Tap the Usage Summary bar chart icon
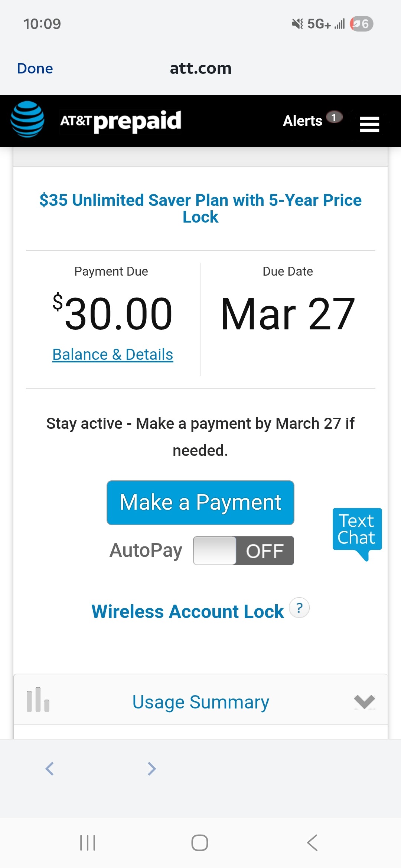 (38, 700)
